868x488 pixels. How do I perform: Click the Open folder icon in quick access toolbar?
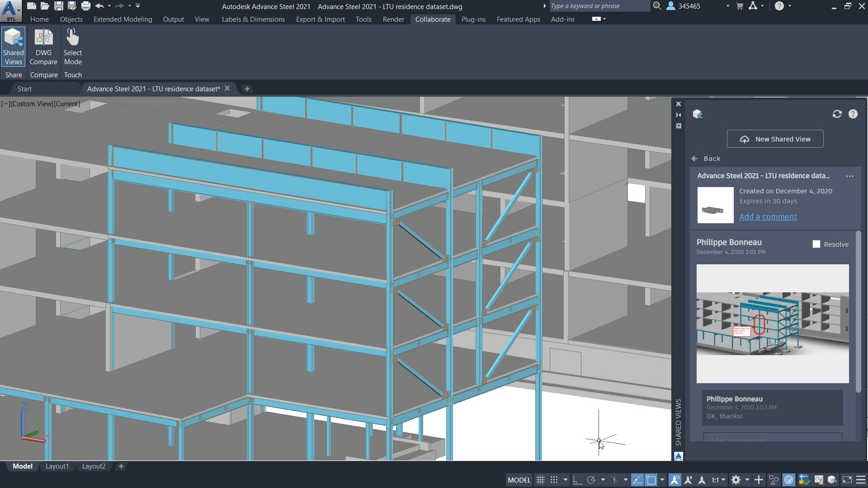[x=45, y=6]
